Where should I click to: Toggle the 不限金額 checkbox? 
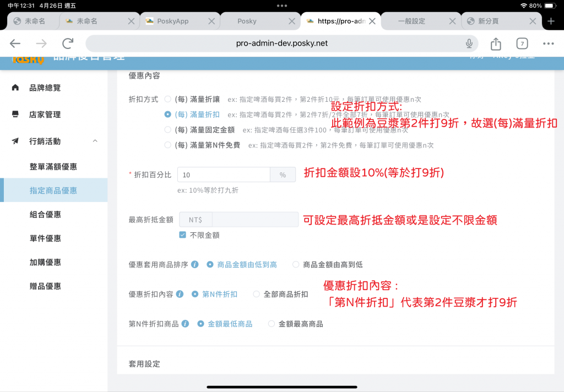point(183,235)
